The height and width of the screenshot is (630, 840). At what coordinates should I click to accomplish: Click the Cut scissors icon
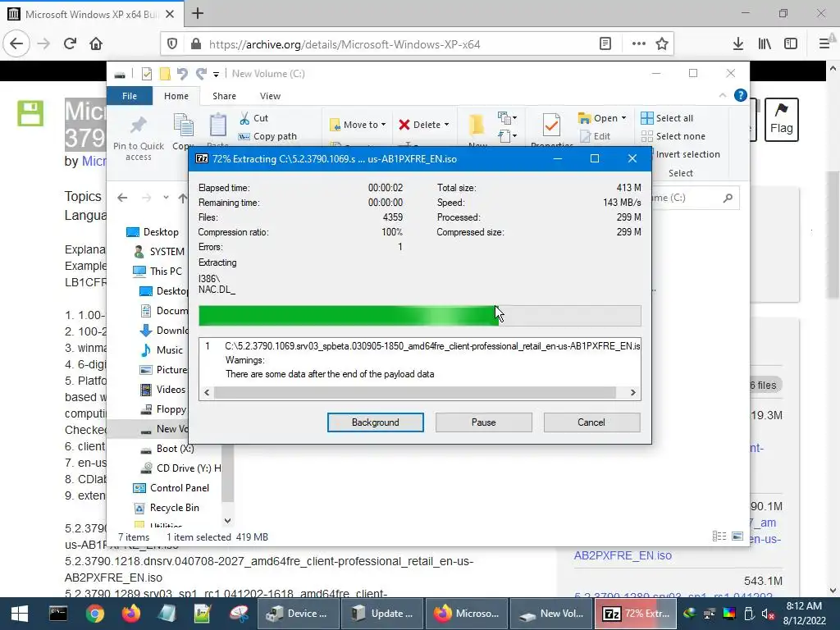pos(244,118)
